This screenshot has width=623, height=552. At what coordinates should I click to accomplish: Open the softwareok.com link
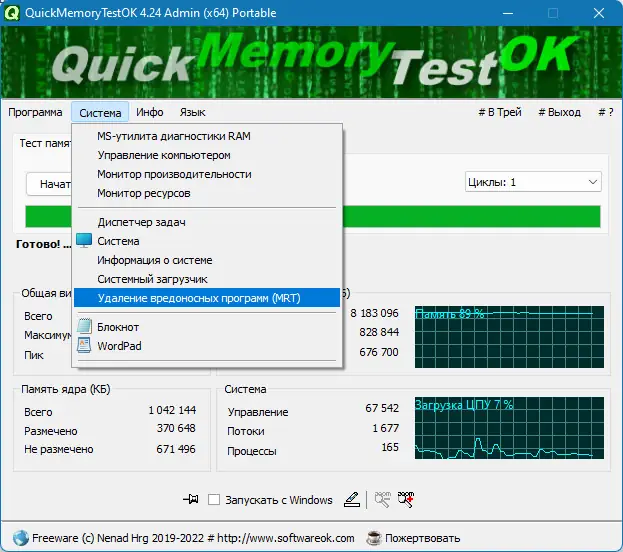pos(285,538)
